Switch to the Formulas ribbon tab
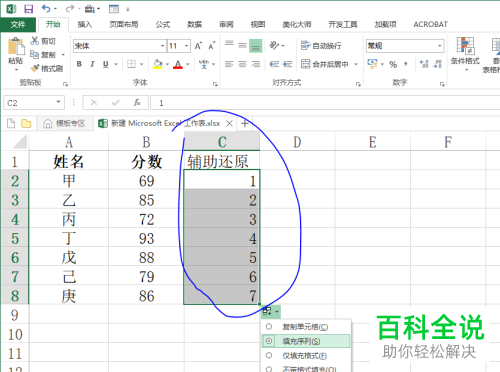Viewport: 500px width, 372px height. click(x=163, y=24)
